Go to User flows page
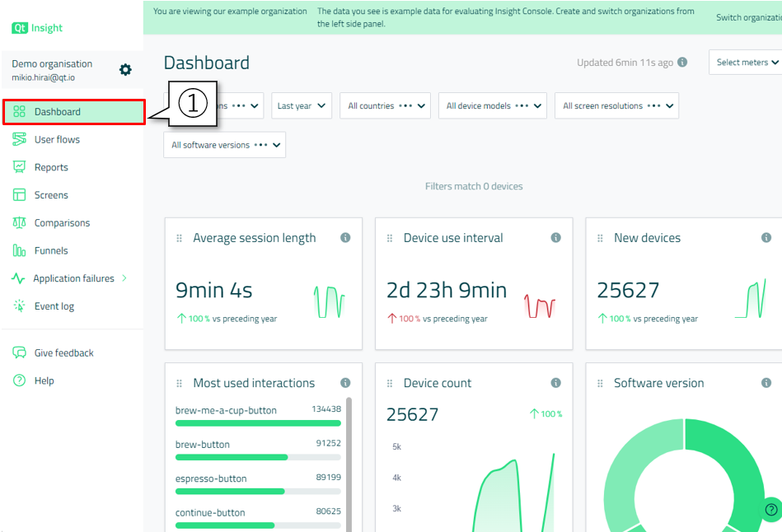 (x=57, y=140)
